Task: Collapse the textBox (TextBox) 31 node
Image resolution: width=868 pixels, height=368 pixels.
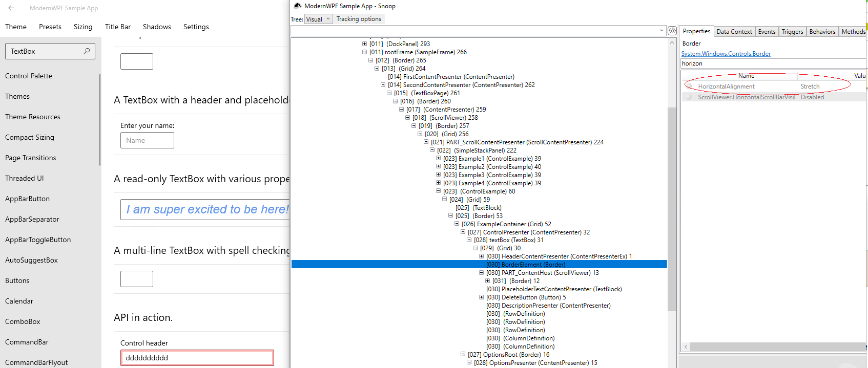Action: coord(469,240)
